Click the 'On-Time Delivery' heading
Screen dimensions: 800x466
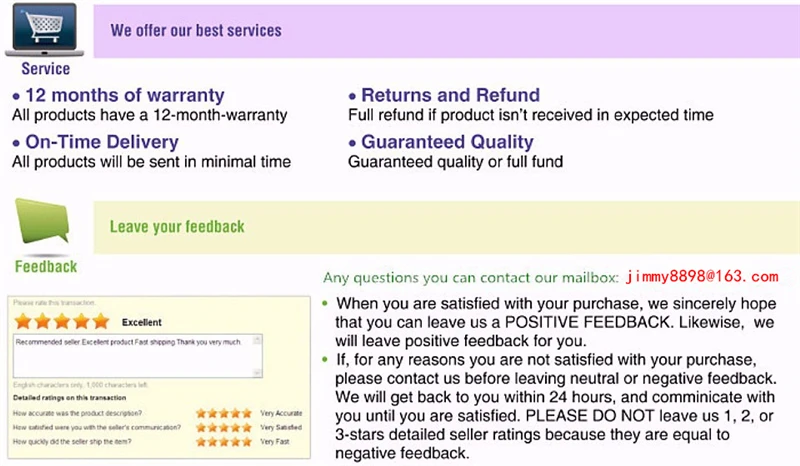(102, 142)
